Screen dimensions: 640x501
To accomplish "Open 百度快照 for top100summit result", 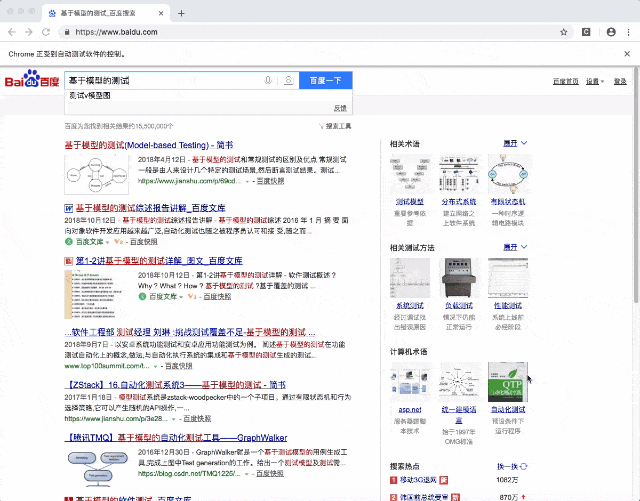I will tap(178, 366).
